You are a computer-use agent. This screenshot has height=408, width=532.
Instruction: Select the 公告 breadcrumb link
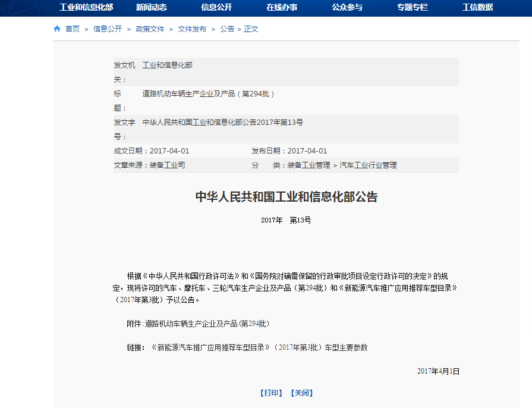coord(227,29)
